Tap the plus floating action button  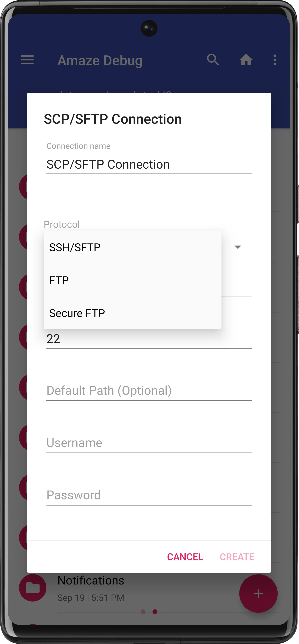pos(258,593)
